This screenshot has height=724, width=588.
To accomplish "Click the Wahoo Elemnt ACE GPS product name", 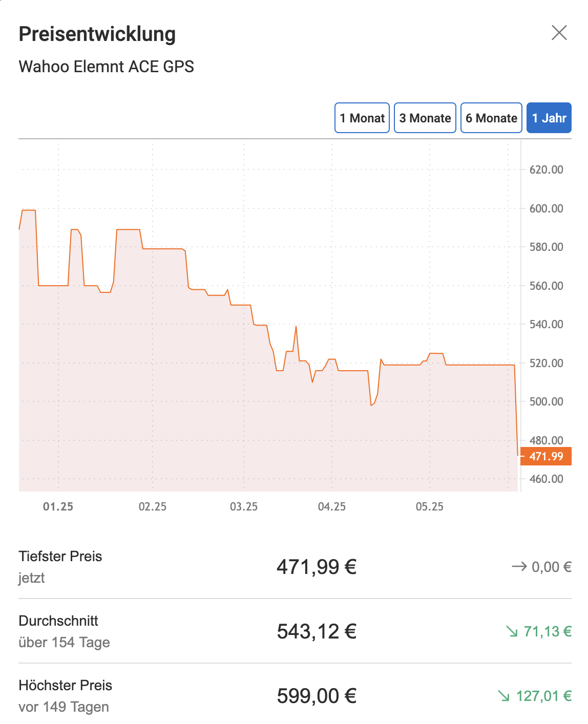I will tap(106, 67).
